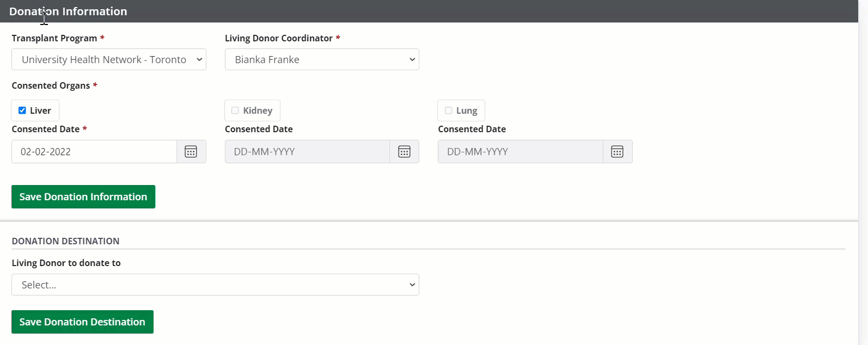Open calendar picker for Kidney consented date
The image size is (868, 345).
pos(404,152)
